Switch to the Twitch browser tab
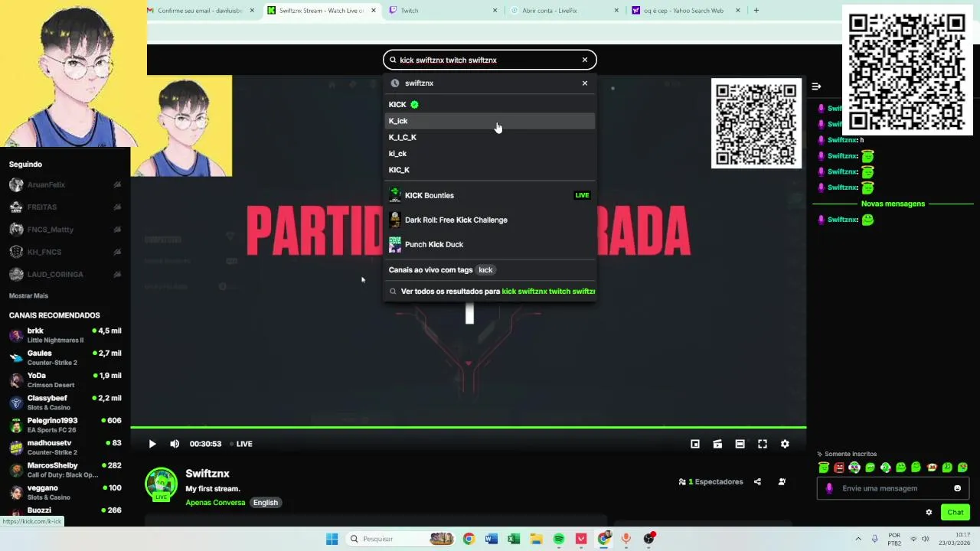This screenshot has height=551, width=980. point(444,11)
